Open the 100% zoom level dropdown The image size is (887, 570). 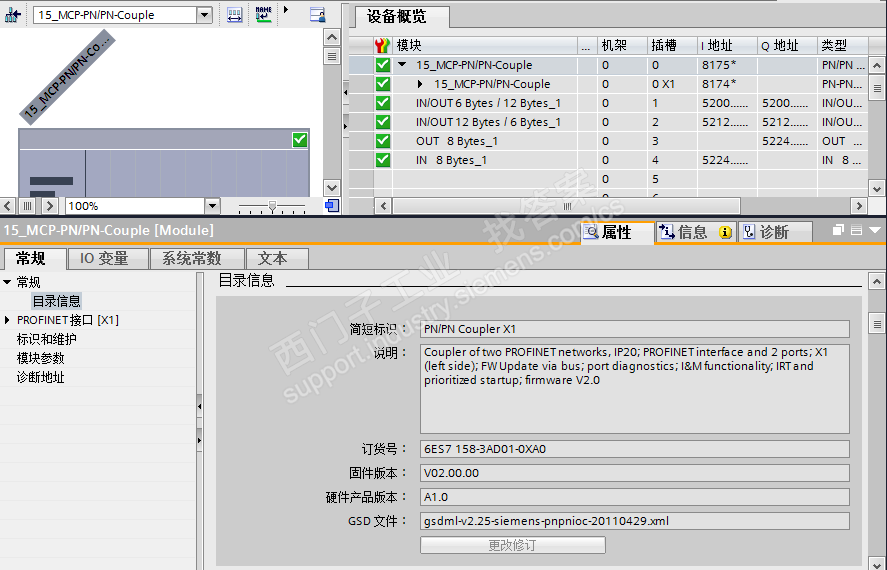click(212, 206)
